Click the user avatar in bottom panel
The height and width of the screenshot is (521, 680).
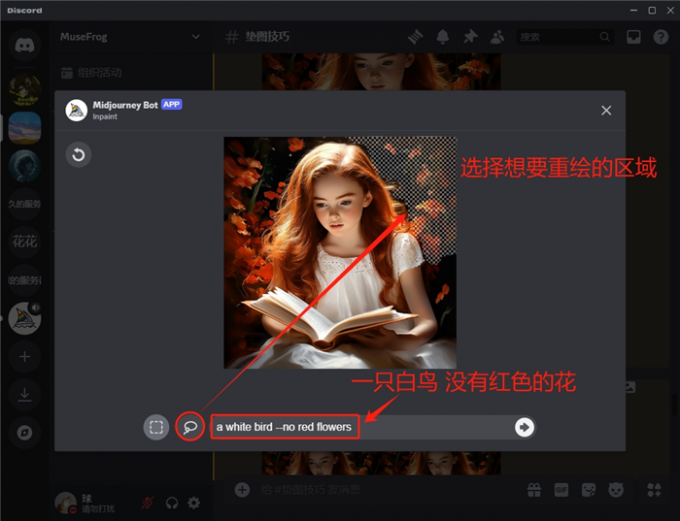[65, 502]
